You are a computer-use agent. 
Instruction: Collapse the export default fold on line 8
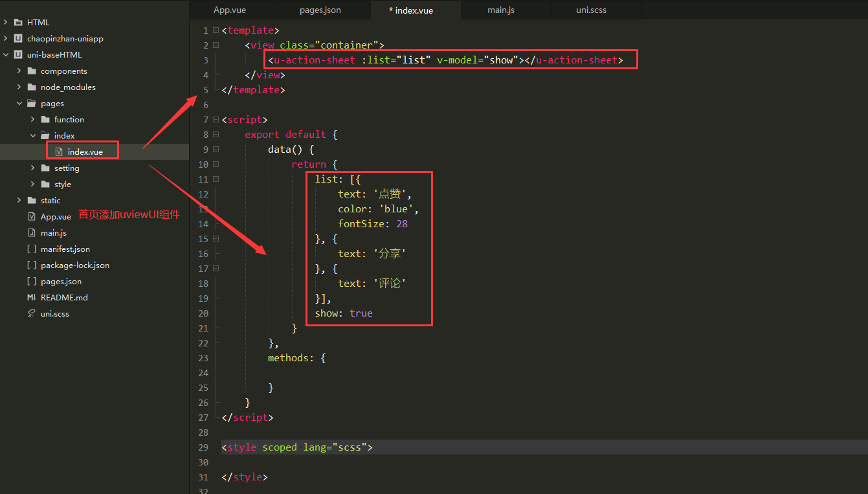coord(214,134)
